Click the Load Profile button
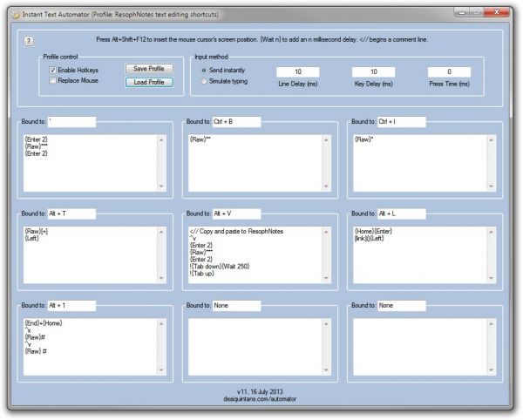 point(149,82)
